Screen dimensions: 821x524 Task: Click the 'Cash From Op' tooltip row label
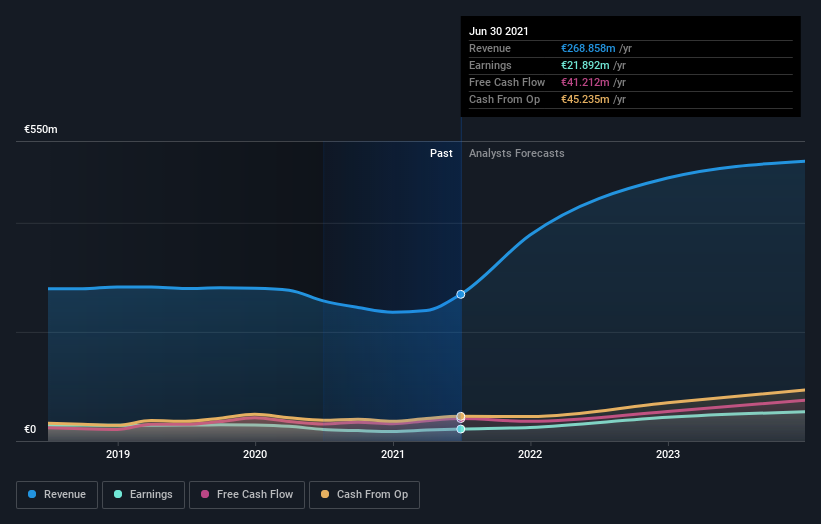[504, 99]
